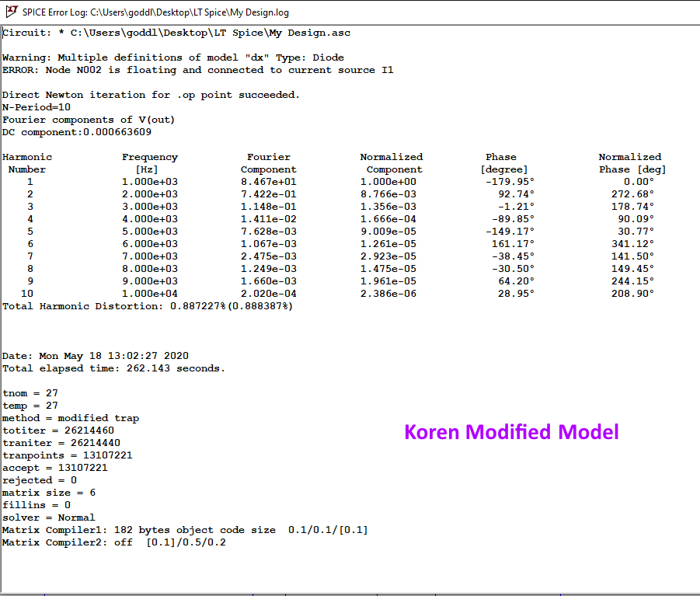Click phase value -149.17°
700x596 pixels.
(510, 232)
